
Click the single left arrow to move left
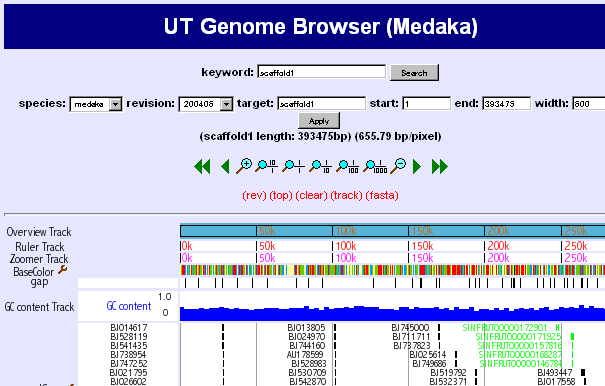tap(225, 167)
